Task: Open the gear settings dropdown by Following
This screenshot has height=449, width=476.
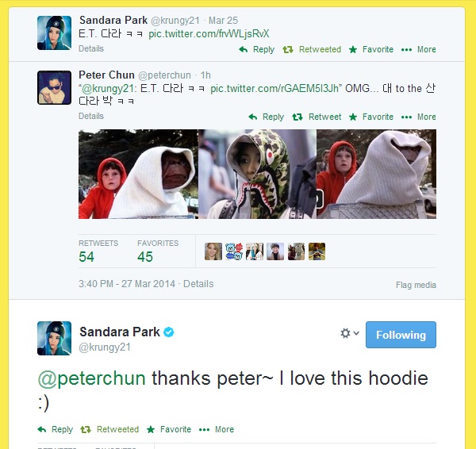Action: click(x=349, y=333)
